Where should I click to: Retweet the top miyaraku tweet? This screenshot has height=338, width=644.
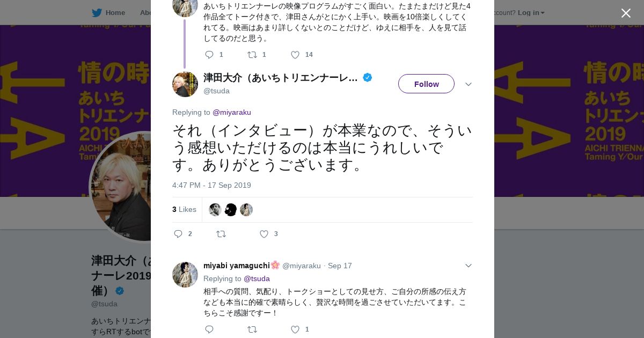(x=252, y=55)
